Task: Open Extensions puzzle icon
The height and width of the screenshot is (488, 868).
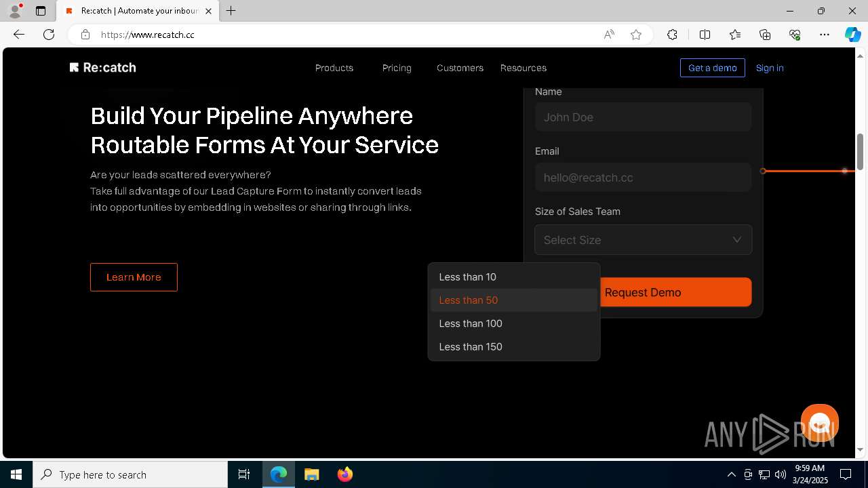Action: tap(672, 35)
